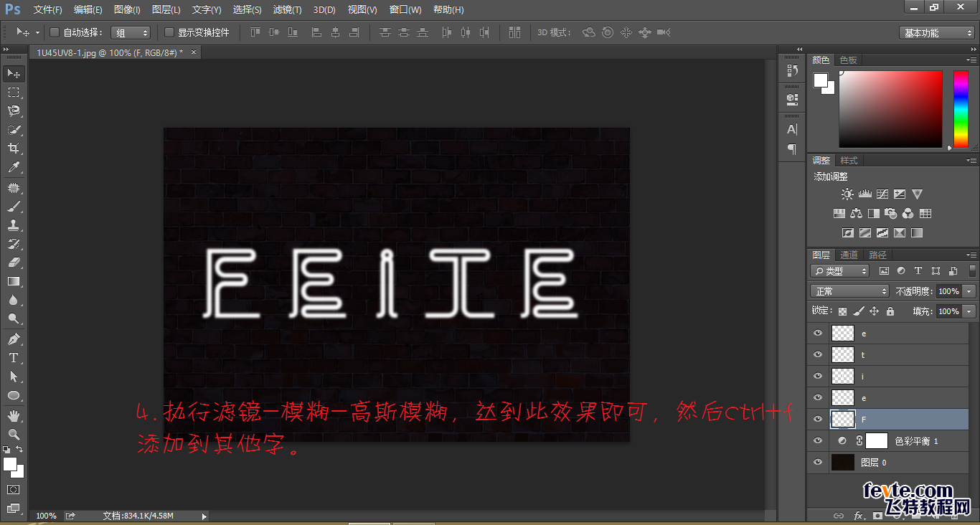Select the Horizontal Type tool

tap(14, 358)
